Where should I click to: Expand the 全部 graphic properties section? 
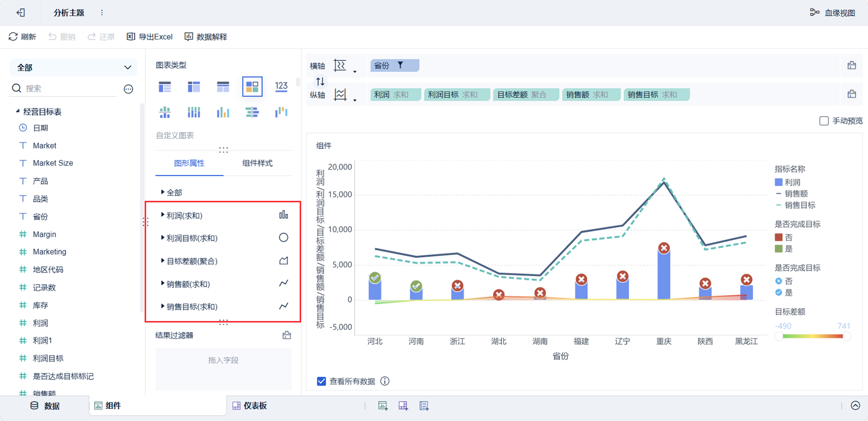pos(163,193)
